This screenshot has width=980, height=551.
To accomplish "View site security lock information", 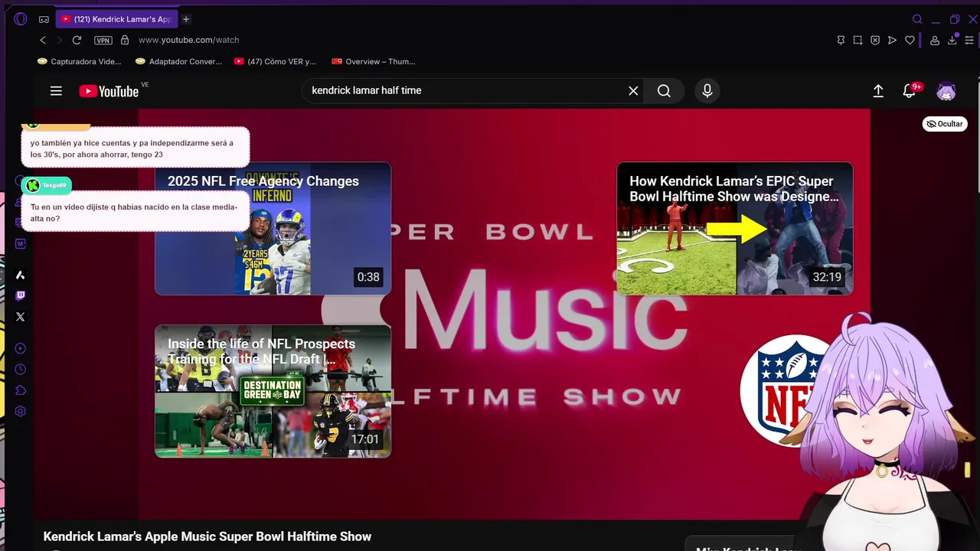I will click(125, 40).
